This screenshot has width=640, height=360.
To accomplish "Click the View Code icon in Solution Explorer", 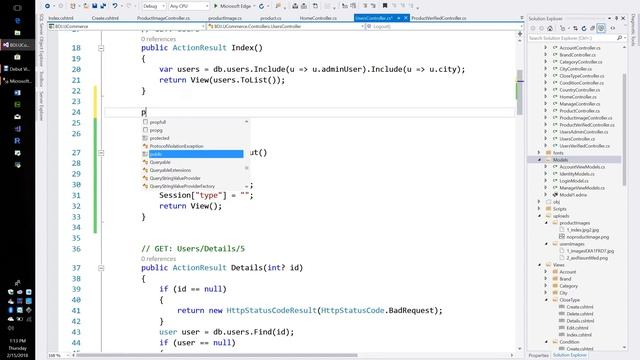I will pyautogui.click(x=612, y=28).
